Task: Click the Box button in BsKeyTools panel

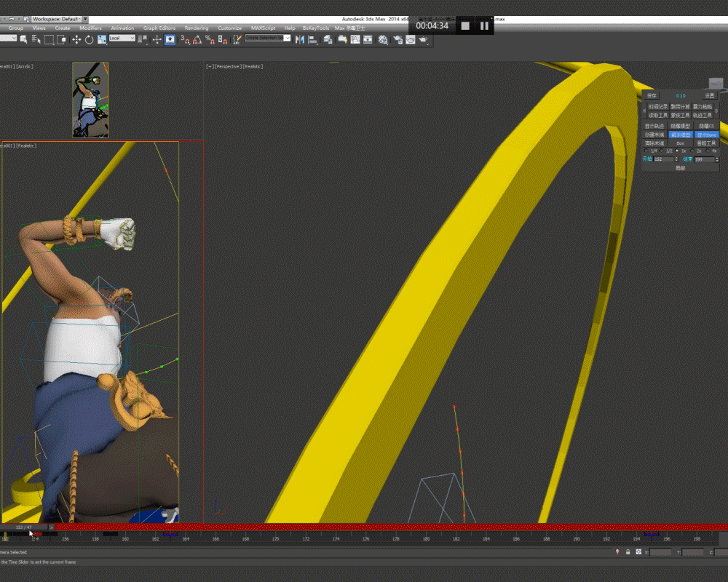Action: point(680,143)
